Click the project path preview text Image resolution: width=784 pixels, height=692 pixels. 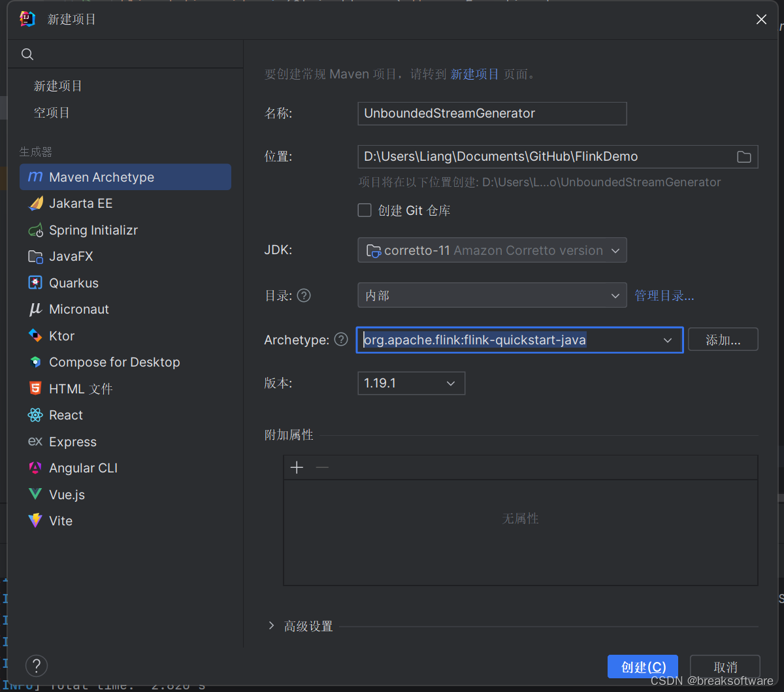click(x=540, y=182)
